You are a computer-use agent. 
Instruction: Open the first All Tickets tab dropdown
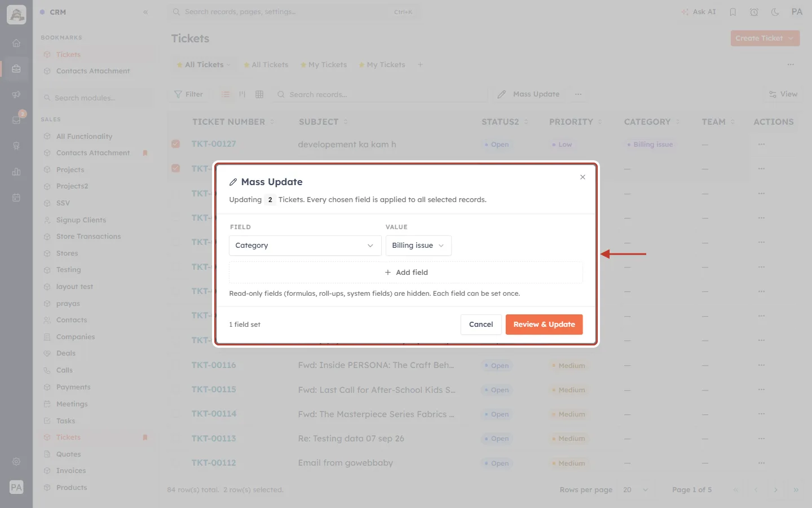point(228,65)
